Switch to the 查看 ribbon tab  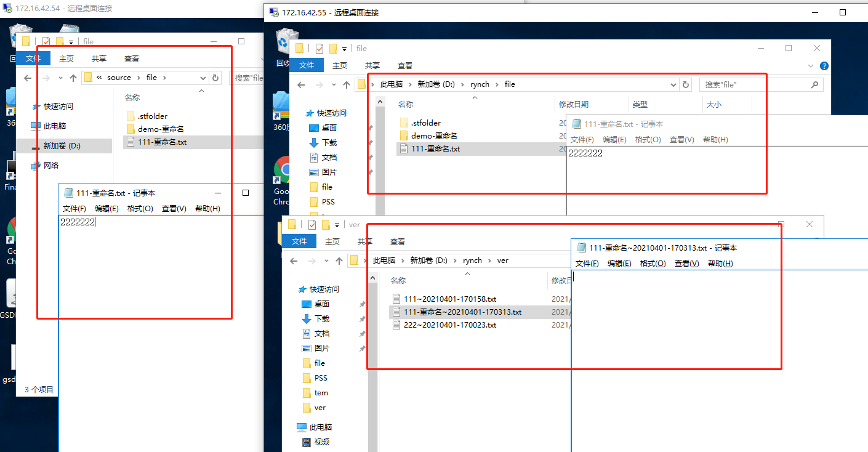pos(405,65)
